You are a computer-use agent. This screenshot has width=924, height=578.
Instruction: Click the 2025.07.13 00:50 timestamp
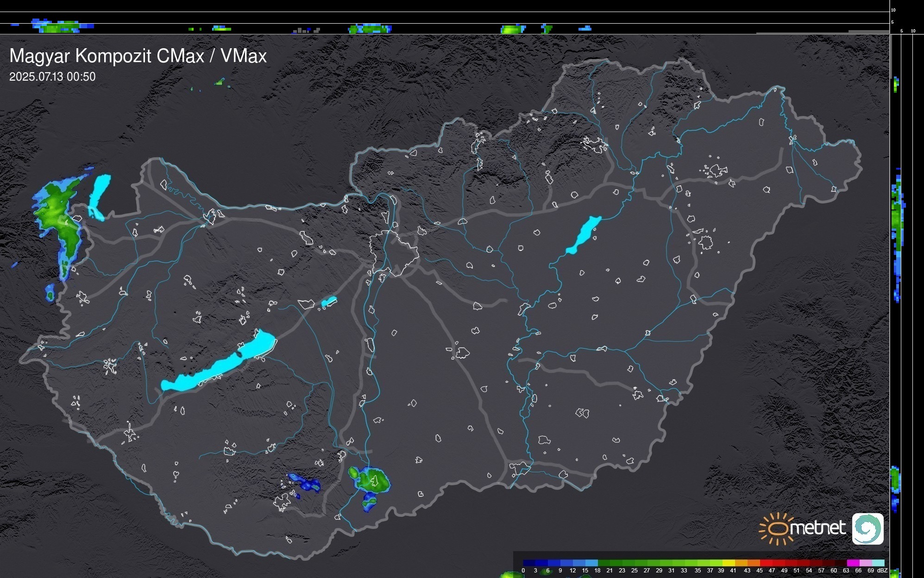tap(52, 77)
